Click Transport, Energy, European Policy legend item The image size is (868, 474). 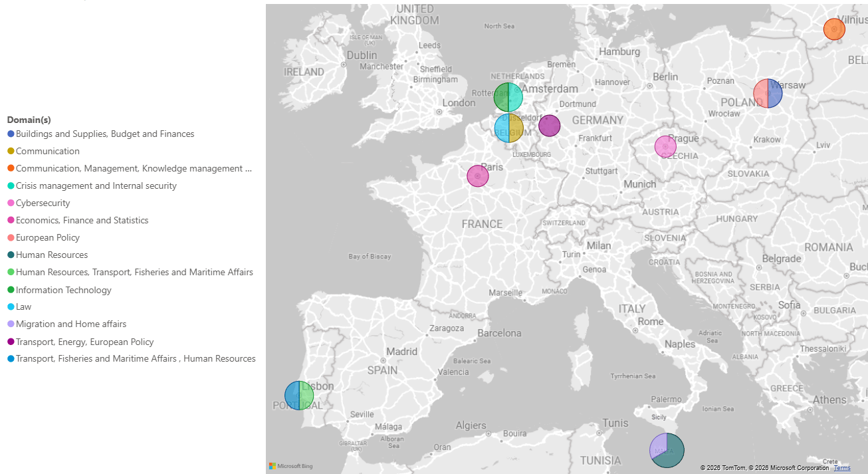coord(80,342)
